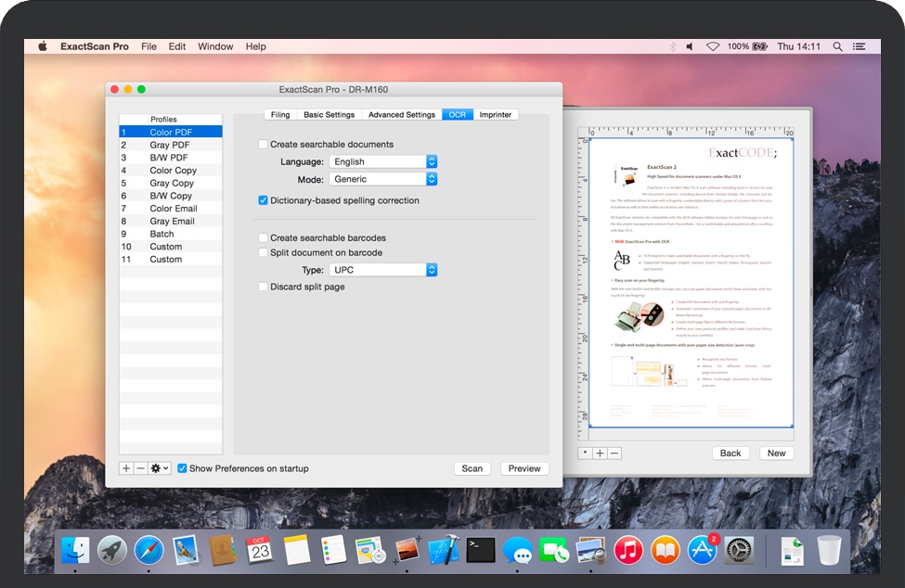Enable Create searchable documents checkbox
Screen dimensions: 905x588
(x=264, y=145)
